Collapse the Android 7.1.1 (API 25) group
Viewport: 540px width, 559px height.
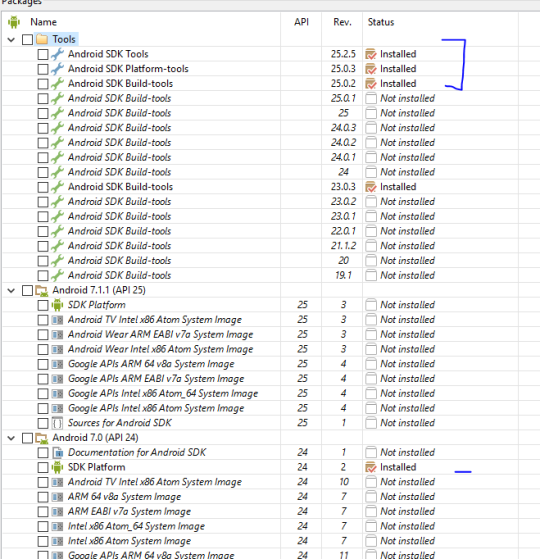(11, 291)
